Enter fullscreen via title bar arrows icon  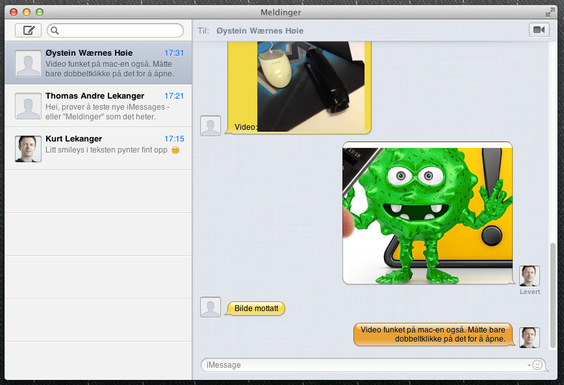[549, 13]
